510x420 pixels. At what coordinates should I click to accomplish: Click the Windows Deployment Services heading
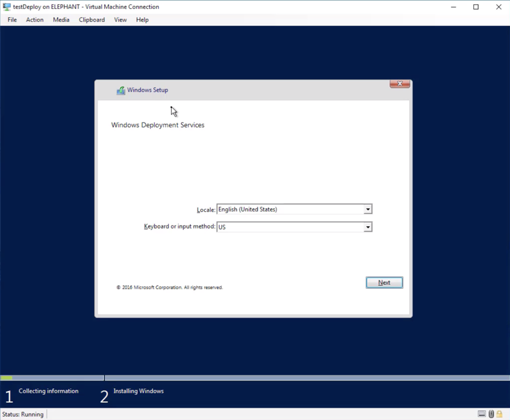point(158,125)
